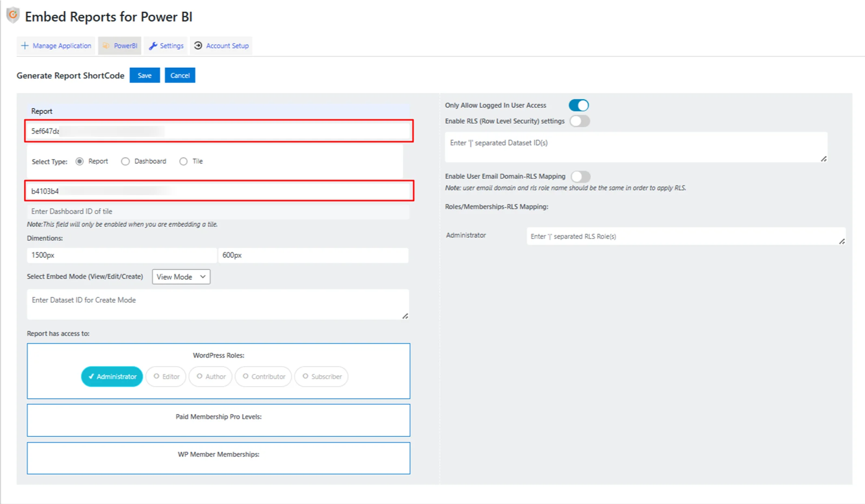Select the Report type radio button

click(x=80, y=161)
